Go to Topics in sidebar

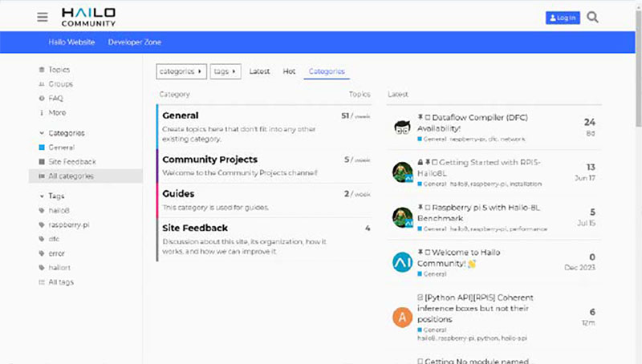(x=59, y=70)
